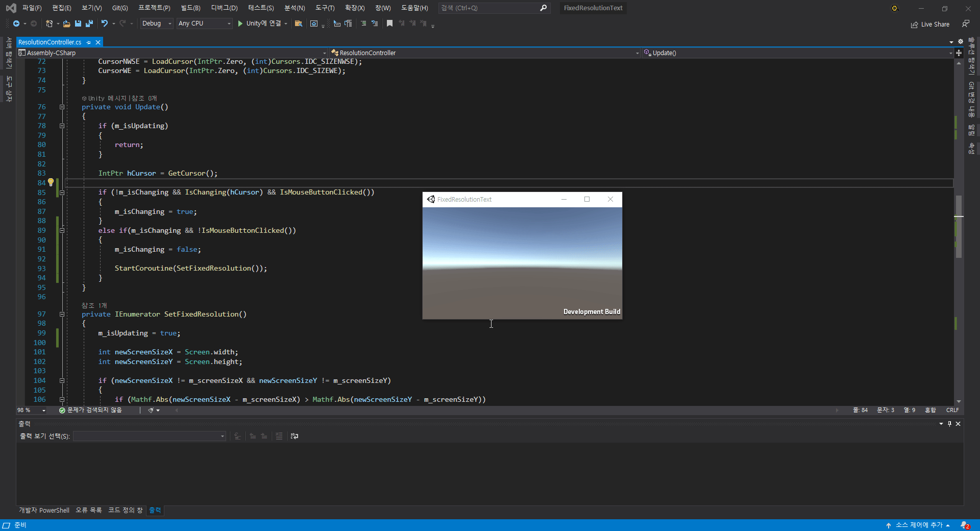
Task: Click the Live Share button
Action: click(930, 24)
